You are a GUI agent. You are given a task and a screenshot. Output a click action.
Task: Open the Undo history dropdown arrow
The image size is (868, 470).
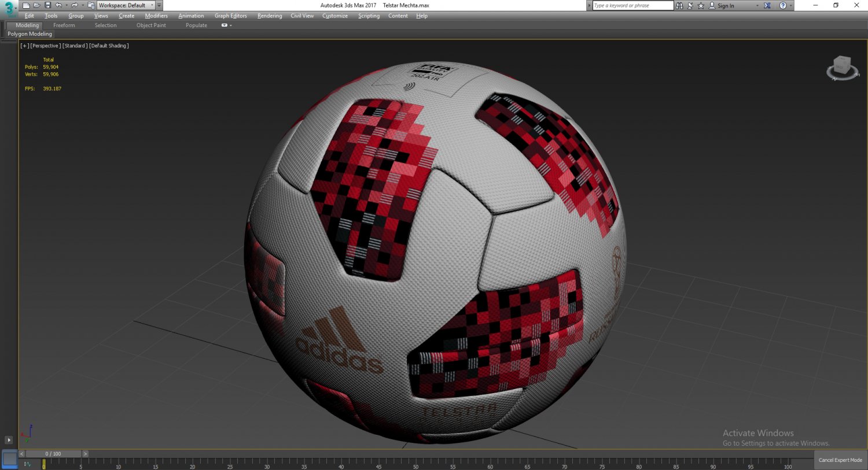(66, 5)
